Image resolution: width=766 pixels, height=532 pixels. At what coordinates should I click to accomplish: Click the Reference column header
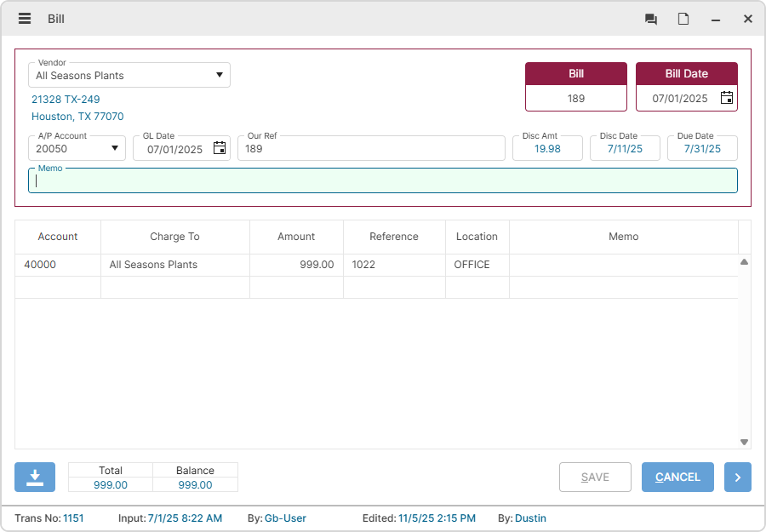point(394,237)
